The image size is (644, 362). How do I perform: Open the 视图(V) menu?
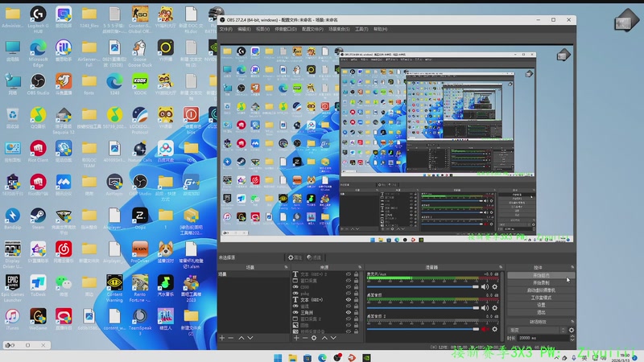(263, 29)
